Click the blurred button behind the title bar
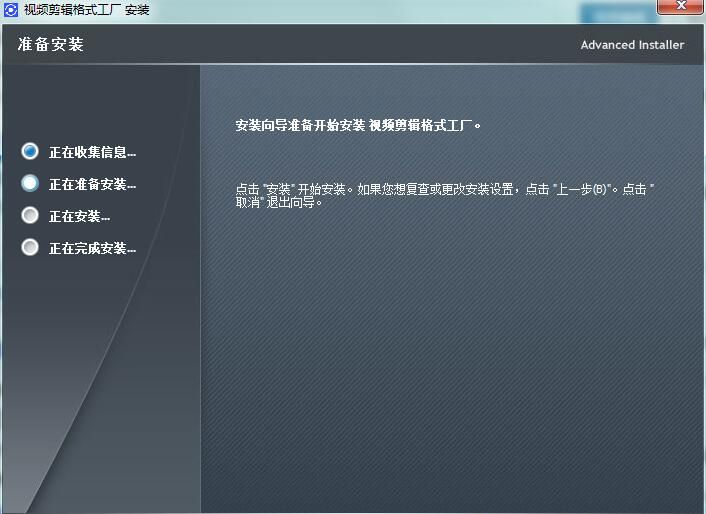706x514 pixels. click(613, 14)
